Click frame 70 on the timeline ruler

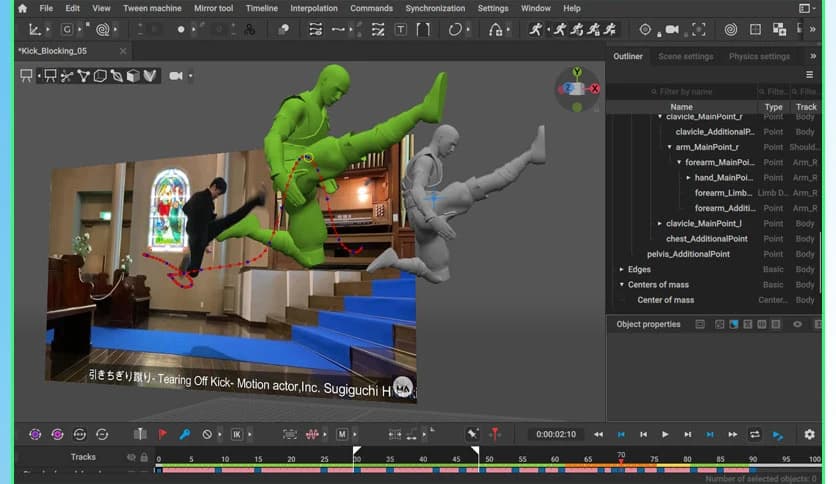pos(621,458)
